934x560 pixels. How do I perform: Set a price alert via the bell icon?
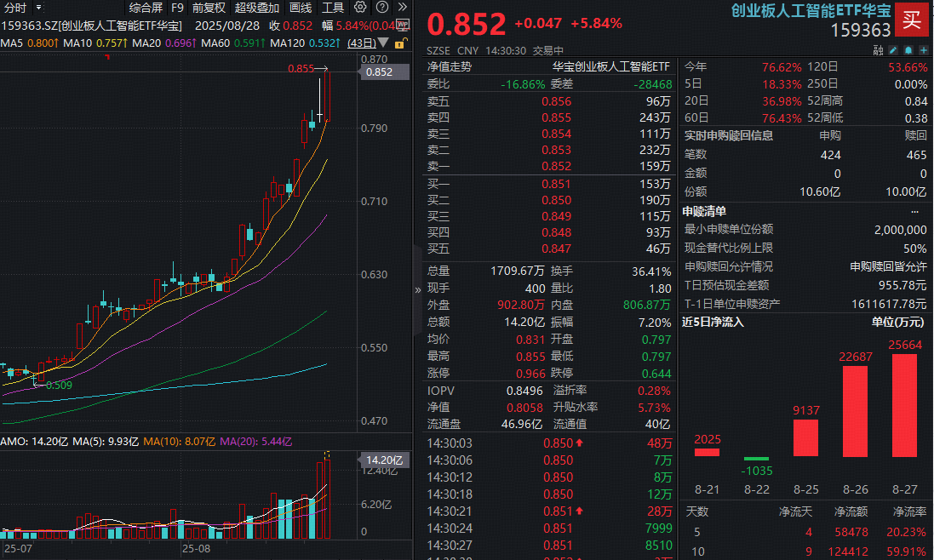[x=908, y=49]
